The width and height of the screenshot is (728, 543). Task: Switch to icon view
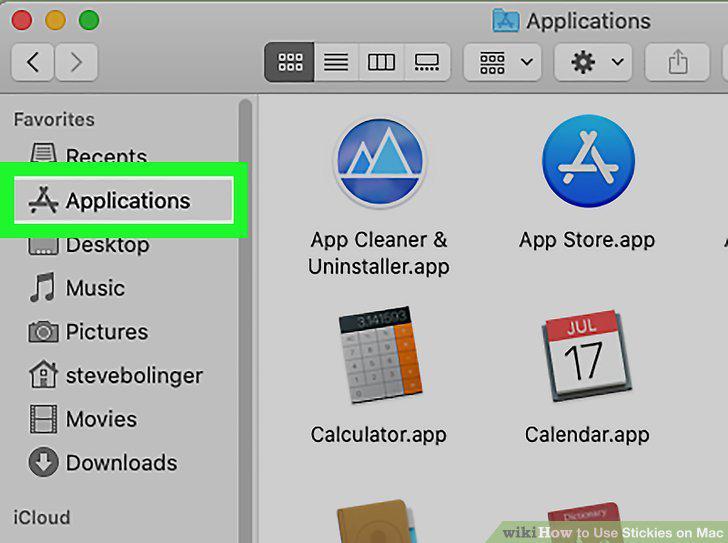coord(290,62)
